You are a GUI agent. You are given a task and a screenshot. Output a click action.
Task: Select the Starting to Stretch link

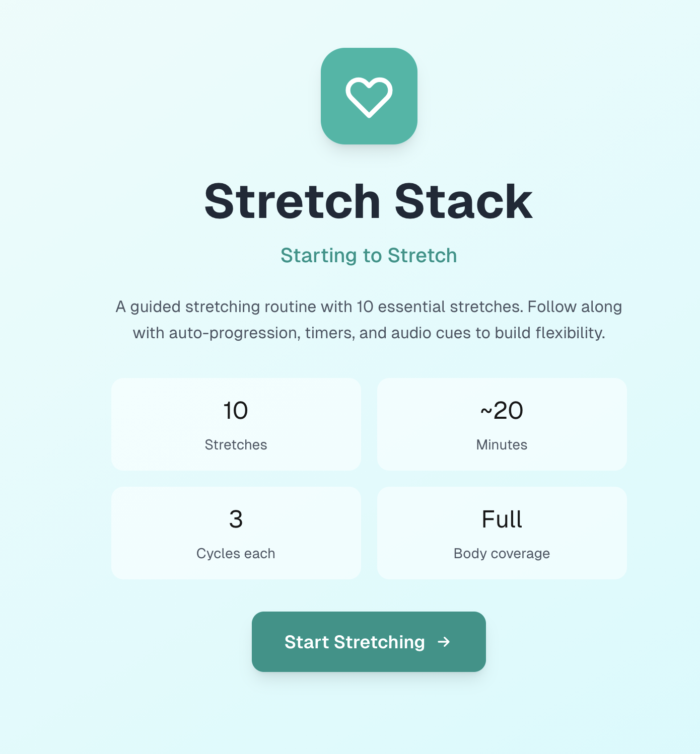click(369, 256)
